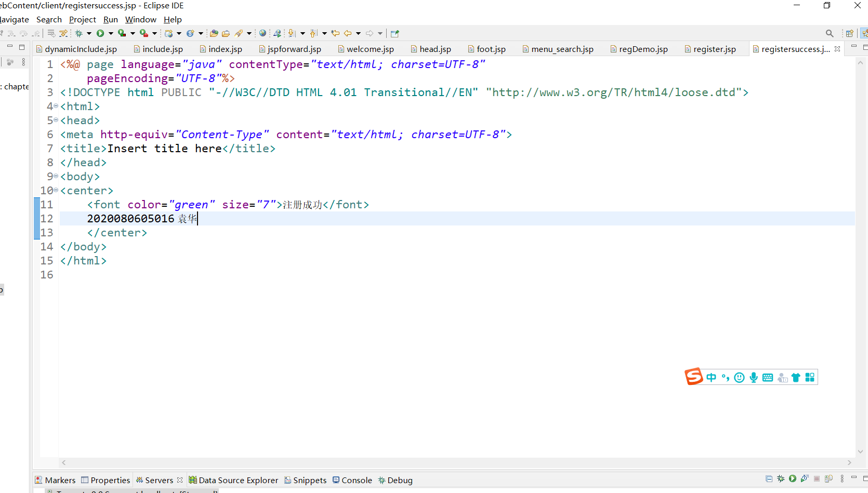Place cursor on line 7 title text

point(165,148)
